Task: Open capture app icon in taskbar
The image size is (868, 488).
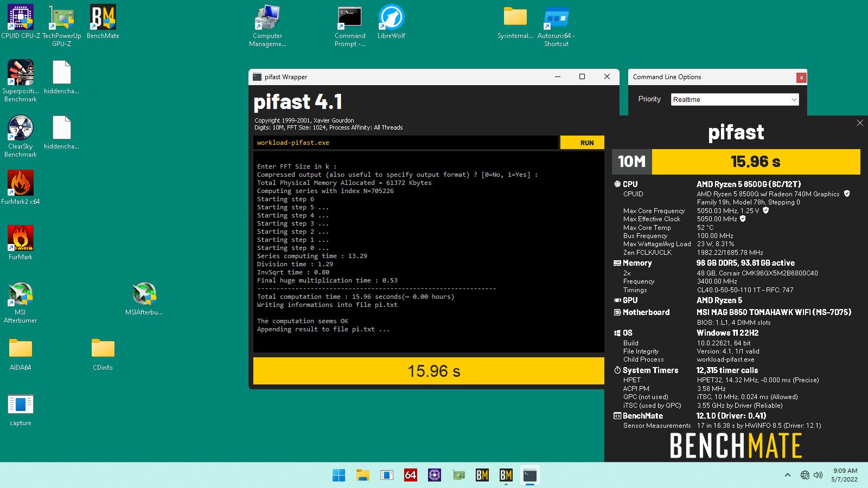Action: tap(387, 475)
